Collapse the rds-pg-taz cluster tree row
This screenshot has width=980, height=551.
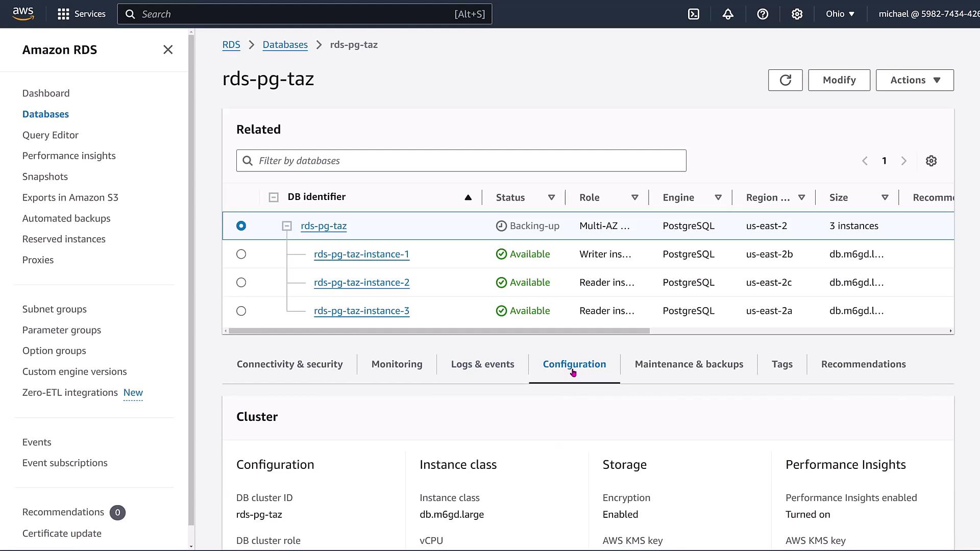[x=287, y=226]
